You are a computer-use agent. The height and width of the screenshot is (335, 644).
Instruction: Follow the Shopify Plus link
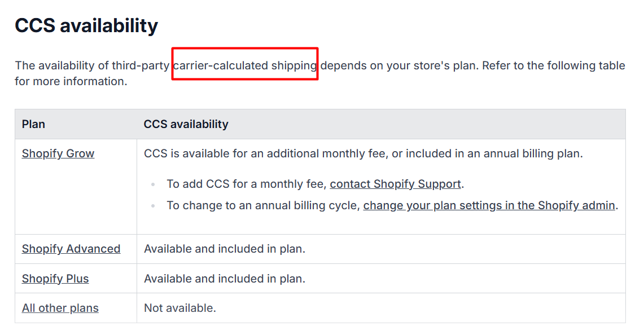[55, 279]
